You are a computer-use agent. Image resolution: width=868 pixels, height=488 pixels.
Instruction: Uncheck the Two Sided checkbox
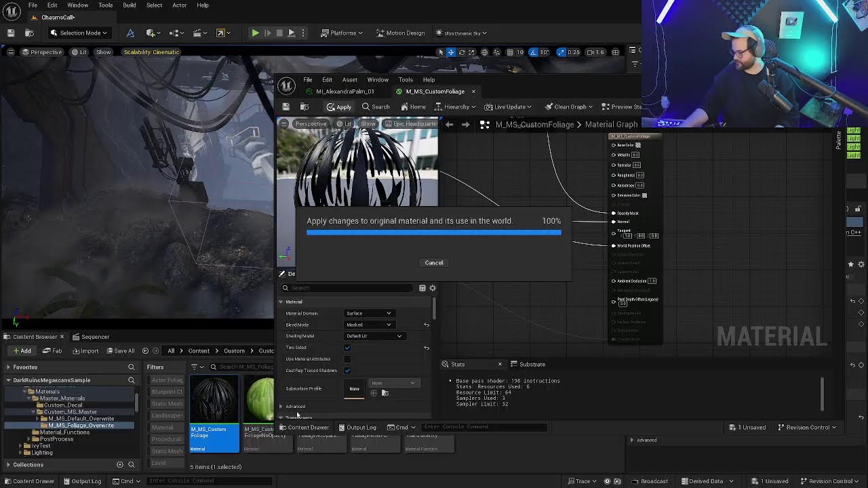(347, 348)
